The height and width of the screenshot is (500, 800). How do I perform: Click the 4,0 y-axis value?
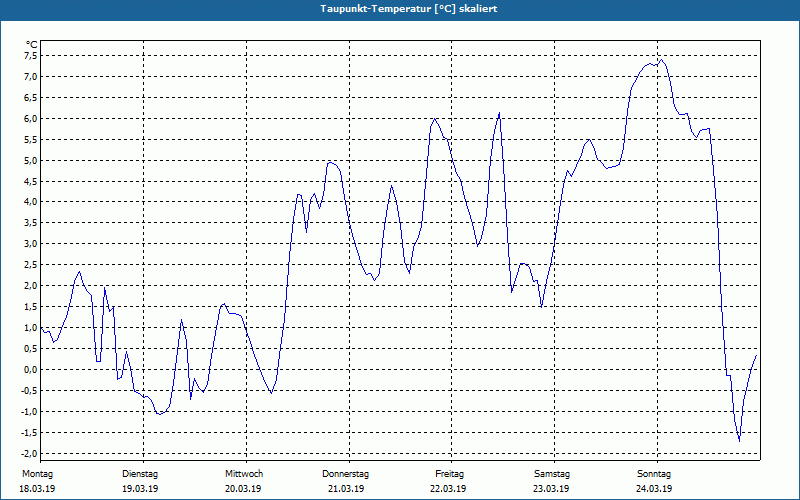click(31, 202)
